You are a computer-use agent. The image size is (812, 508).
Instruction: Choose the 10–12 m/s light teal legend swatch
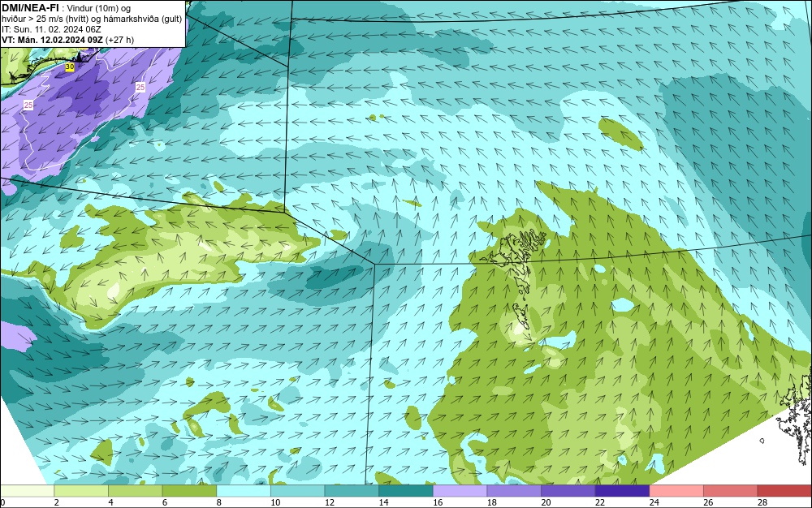[x=297, y=491]
